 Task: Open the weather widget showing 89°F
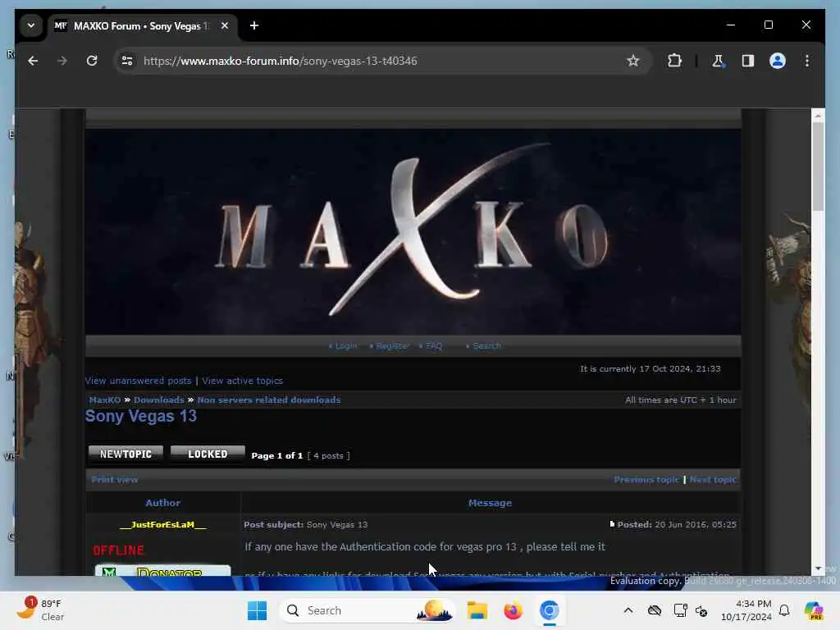click(40, 609)
